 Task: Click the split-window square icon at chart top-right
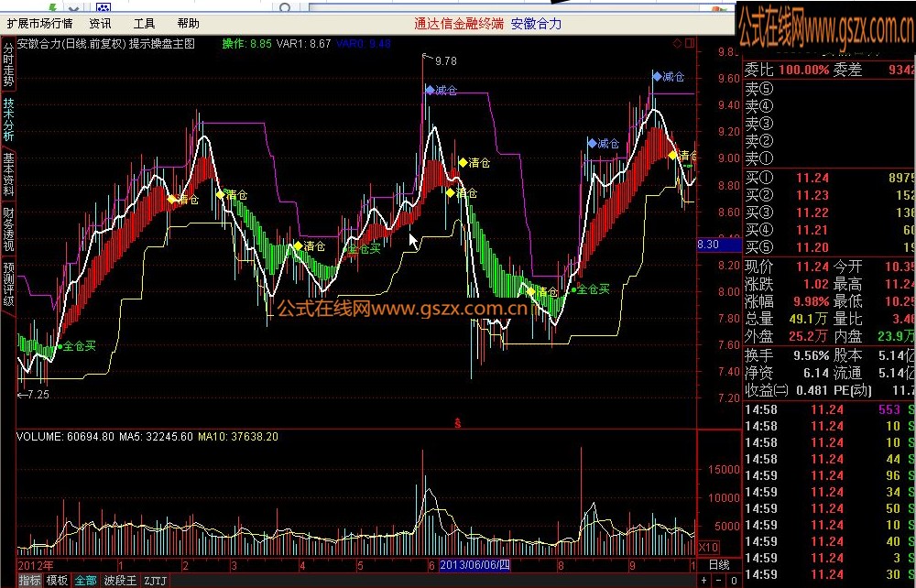pyautogui.click(x=690, y=43)
